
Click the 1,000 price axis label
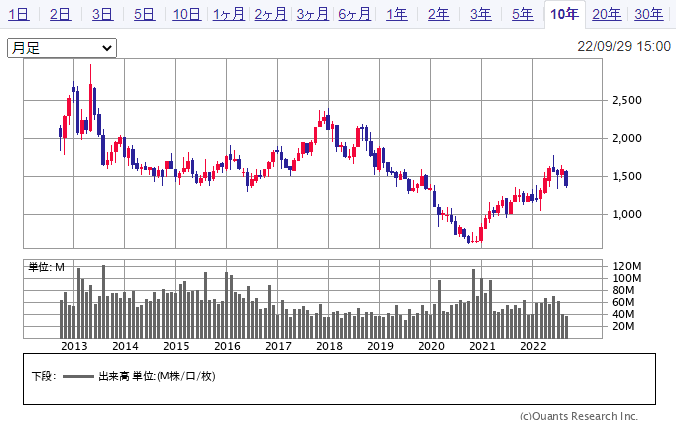point(627,214)
